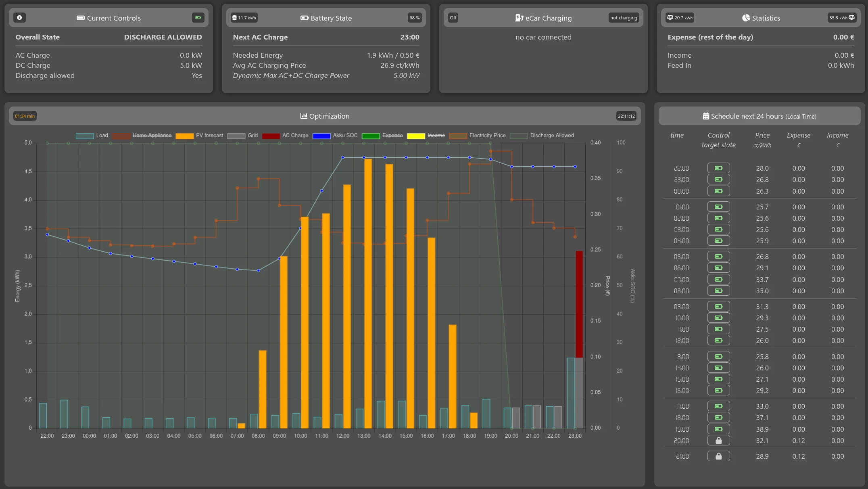Click the 20.7 kWh solar statistics badge
The image size is (868, 489).
point(680,18)
